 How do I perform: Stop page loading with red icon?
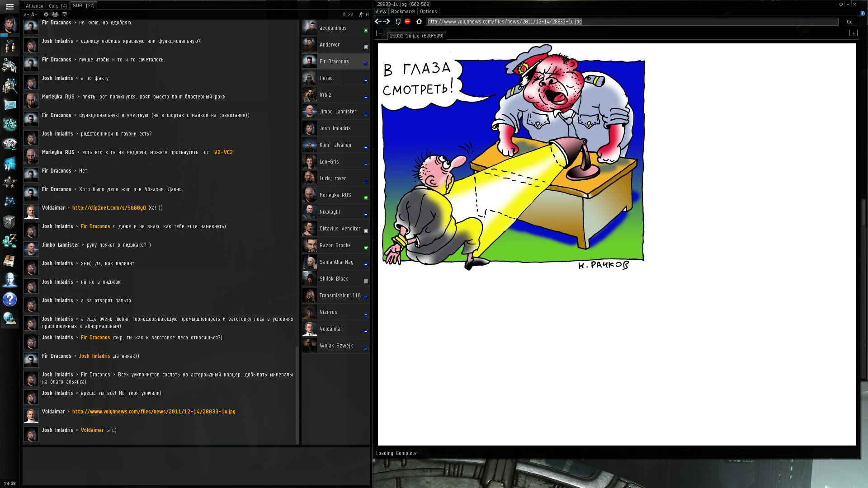[407, 22]
